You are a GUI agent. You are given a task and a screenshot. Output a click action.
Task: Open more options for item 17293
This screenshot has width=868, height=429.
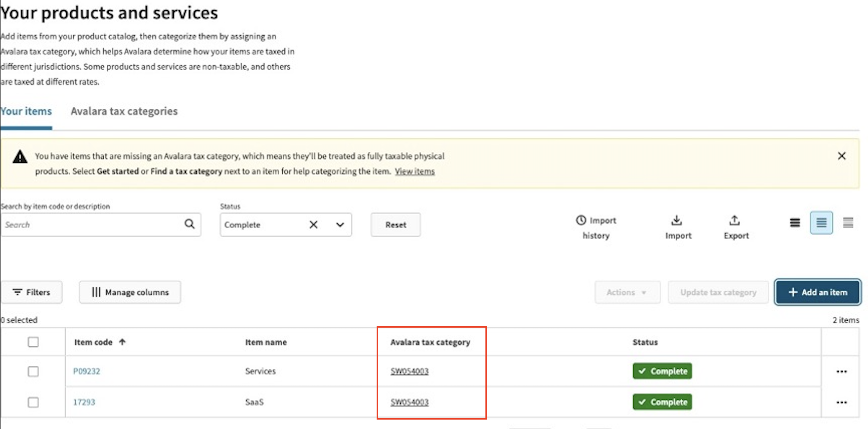click(841, 402)
